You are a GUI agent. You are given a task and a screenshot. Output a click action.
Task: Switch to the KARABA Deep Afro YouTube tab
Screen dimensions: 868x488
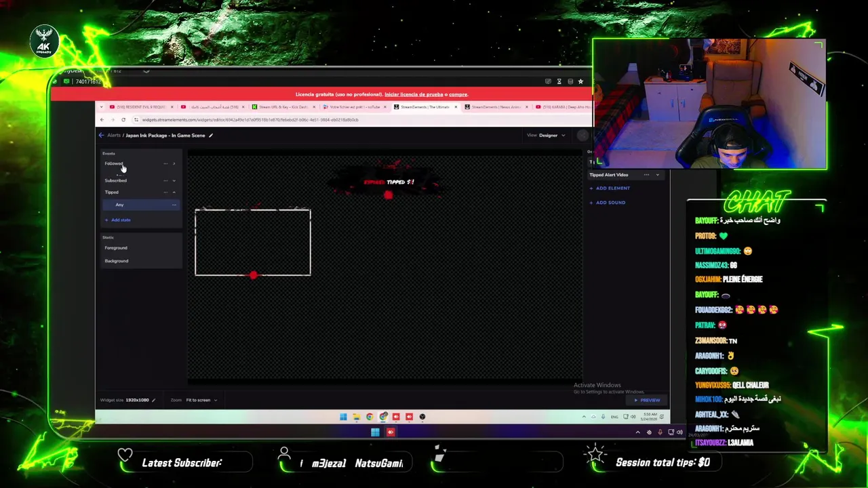(563, 107)
